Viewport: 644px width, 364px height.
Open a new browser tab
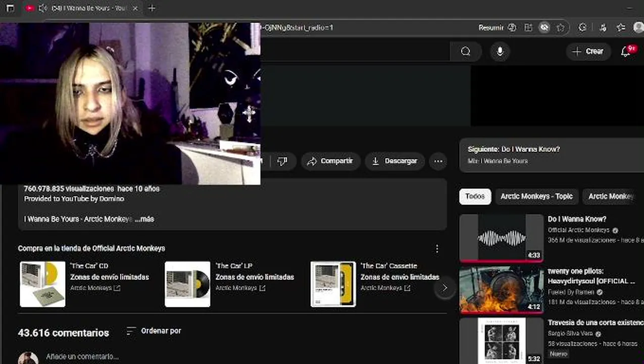[152, 8]
